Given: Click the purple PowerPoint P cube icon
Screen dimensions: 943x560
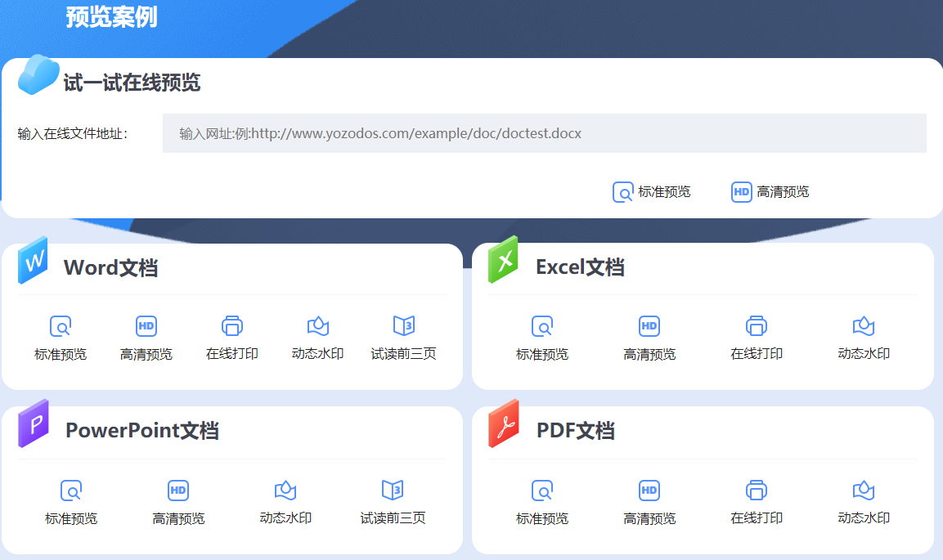Looking at the screenshot, I should pyautogui.click(x=33, y=423).
